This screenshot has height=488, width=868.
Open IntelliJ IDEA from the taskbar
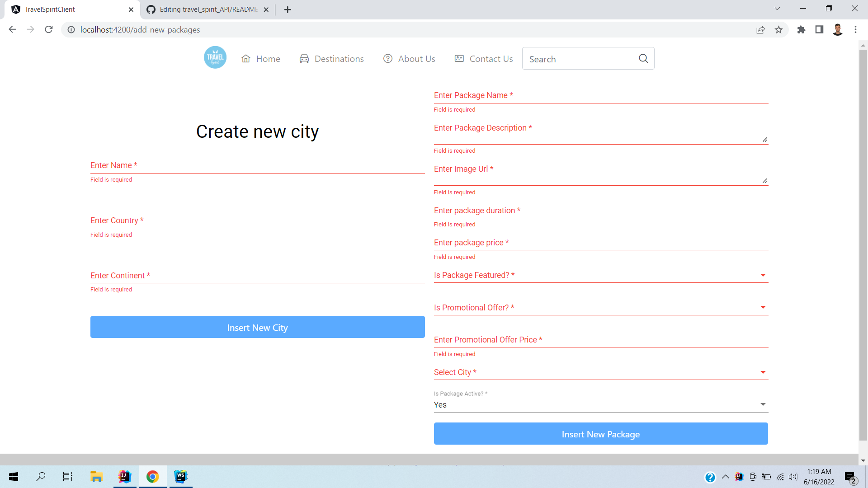124,476
